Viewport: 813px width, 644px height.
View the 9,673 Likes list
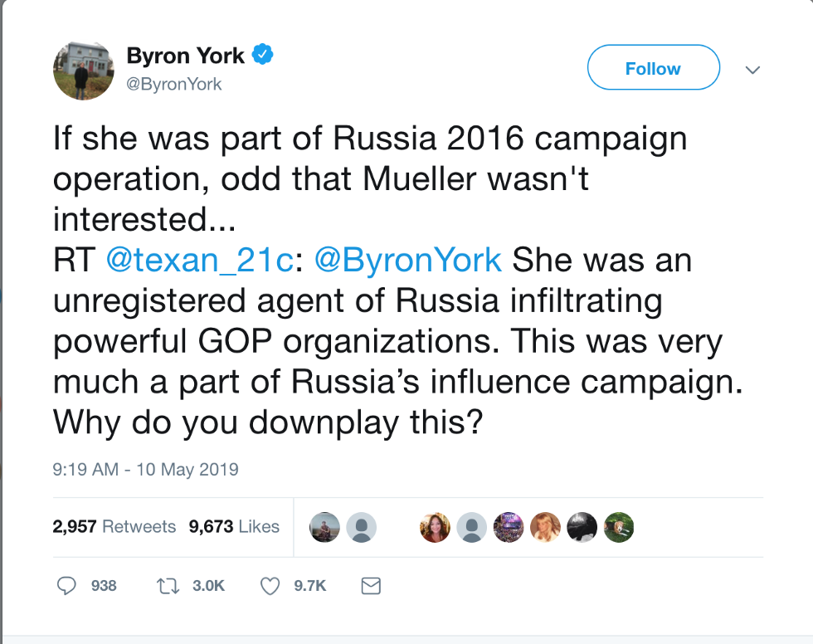[x=234, y=526]
